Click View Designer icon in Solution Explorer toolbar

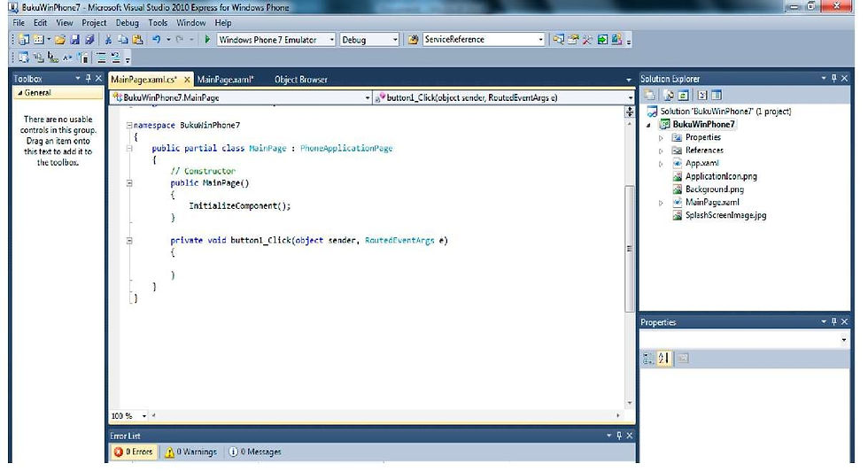pyautogui.click(x=717, y=96)
